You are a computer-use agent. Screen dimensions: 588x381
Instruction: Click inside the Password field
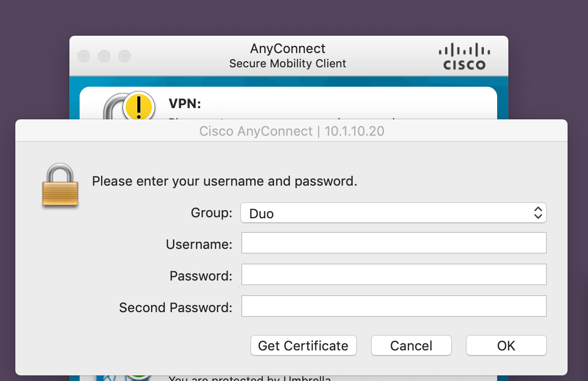click(393, 274)
